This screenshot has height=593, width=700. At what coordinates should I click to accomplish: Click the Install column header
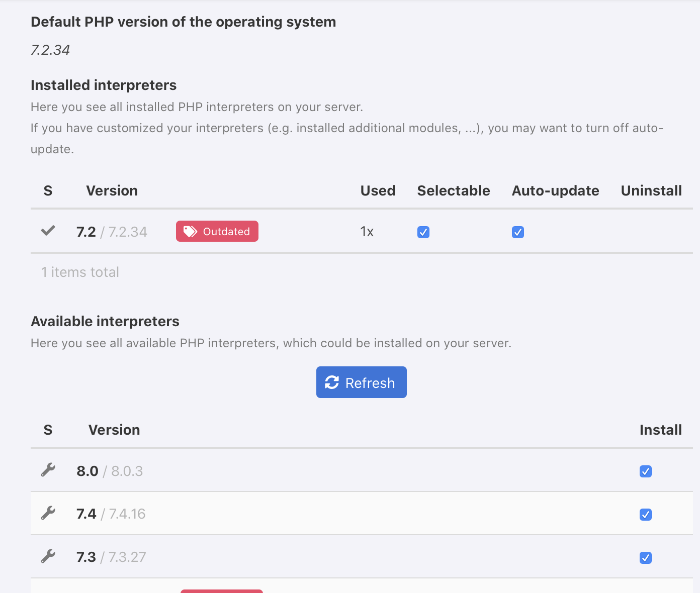tap(660, 430)
